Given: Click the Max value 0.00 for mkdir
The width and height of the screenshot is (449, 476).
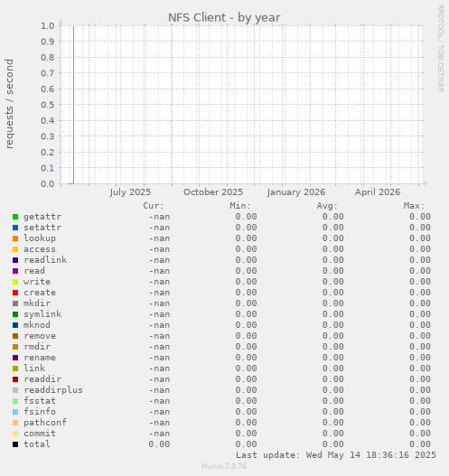Looking at the screenshot, I should (420, 303).
